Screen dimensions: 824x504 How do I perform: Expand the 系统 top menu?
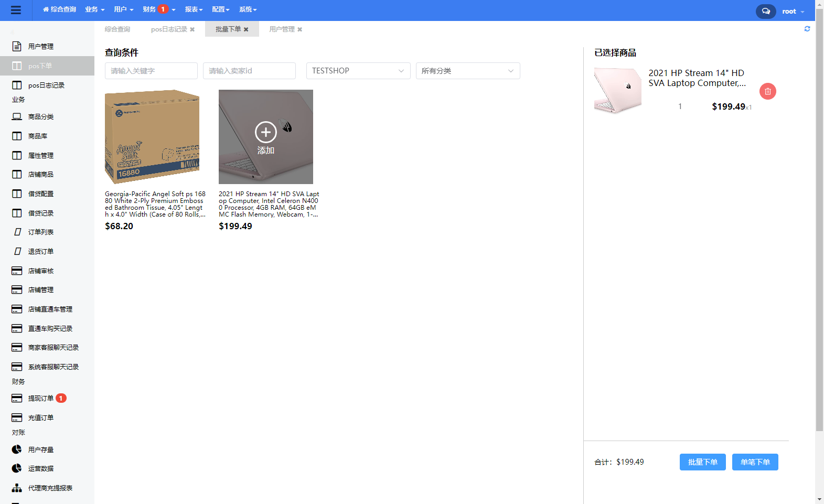248,9
